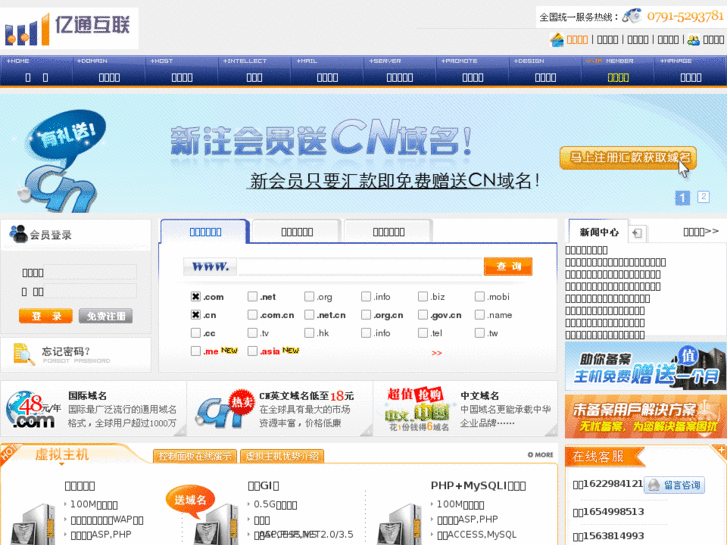Click the forgot password document icon

[24, 354]
